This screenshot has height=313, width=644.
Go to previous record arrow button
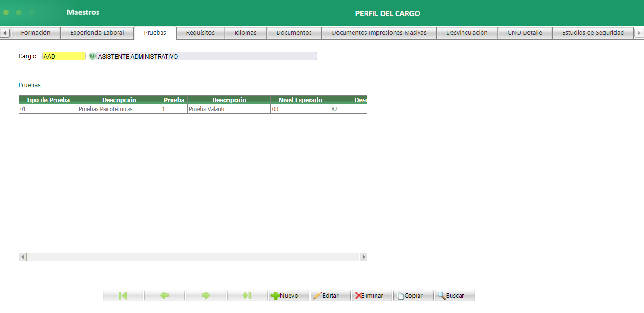click(164, 295)
